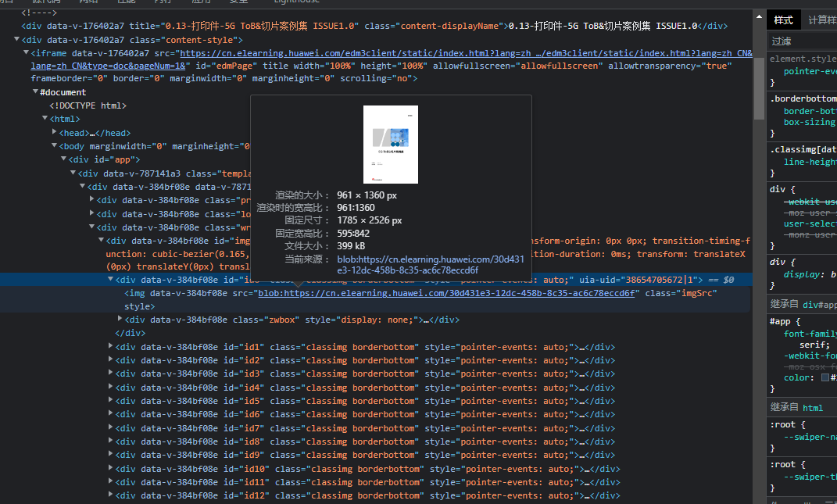This screenshot has width=837, height=504.
Task: Select the DOCTYPE html node
Action: 88,105
